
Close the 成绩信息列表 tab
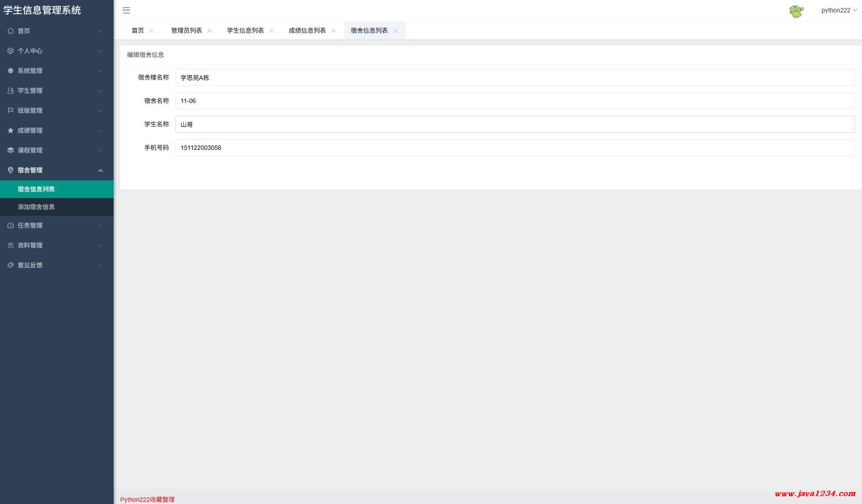pos(333,31)
